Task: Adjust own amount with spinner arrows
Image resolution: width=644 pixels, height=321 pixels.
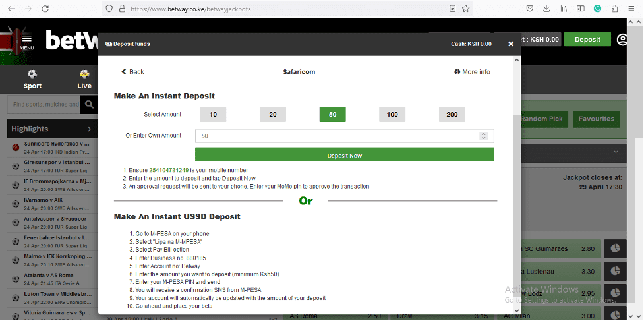Action: point(484,136)
